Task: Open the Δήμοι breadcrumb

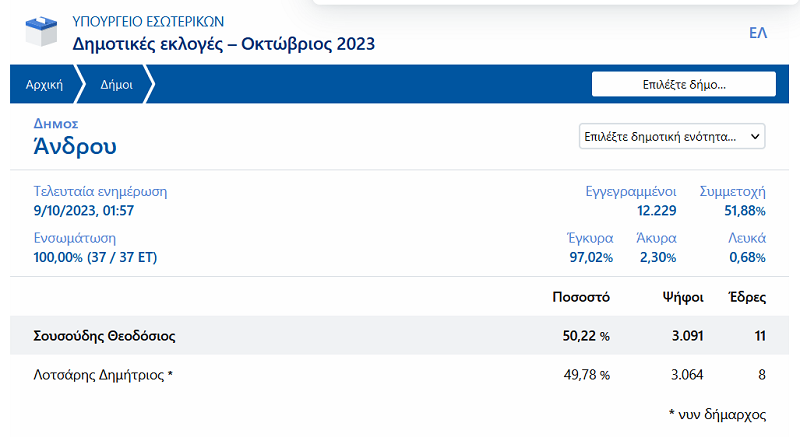Action: [x=117, y=85]
